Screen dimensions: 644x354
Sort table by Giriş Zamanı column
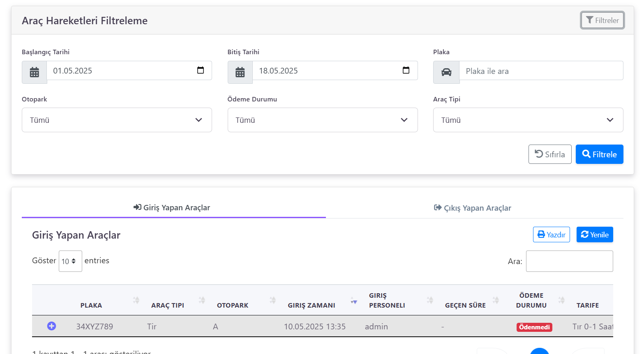(x=312, y=305)
